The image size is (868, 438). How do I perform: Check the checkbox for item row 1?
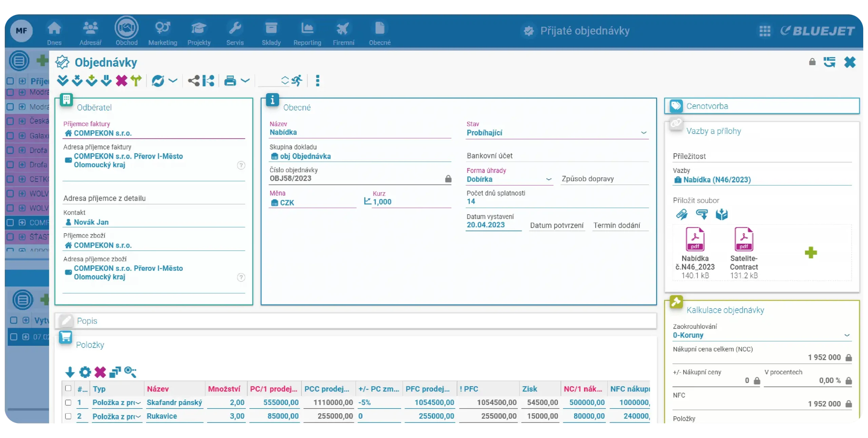pyautogui.click(x=68, y=402)
